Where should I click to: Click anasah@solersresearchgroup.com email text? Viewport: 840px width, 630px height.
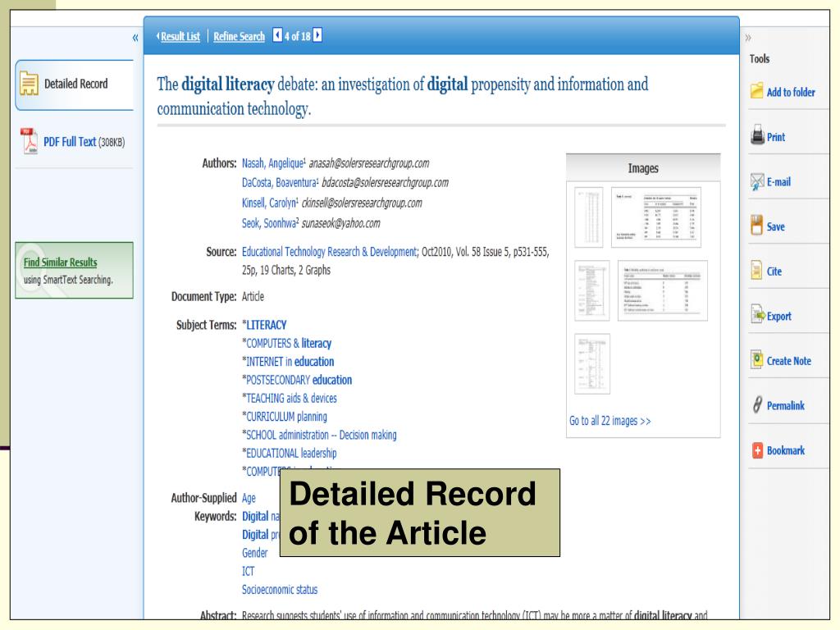point(369,163)
